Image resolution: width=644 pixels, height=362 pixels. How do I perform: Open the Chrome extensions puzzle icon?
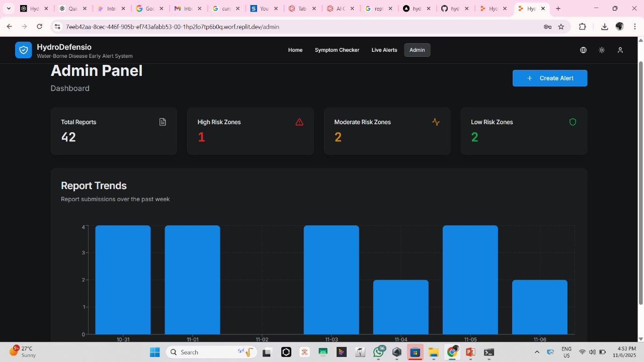coord(583,27)
